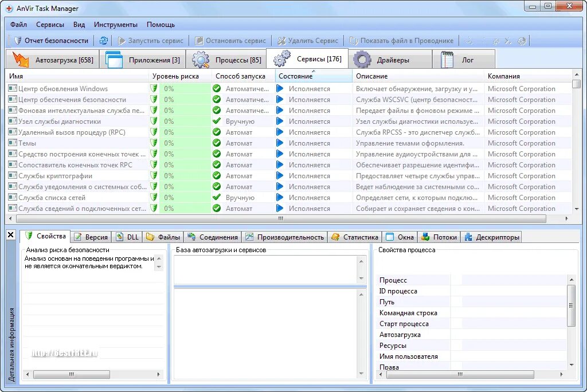587x392 pixels.
Task: Click the Свойства процесса vertical scrollbar down arrow
Action: pos(572,364)
